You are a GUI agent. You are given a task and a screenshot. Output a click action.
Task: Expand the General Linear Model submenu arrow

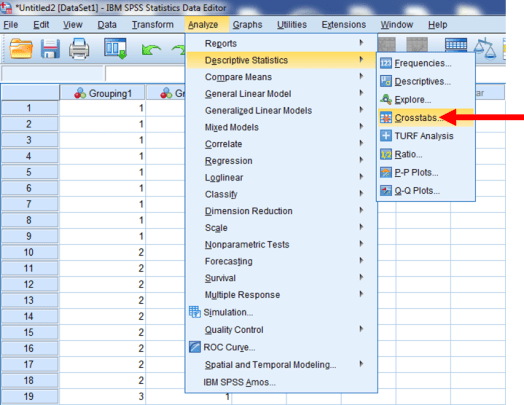click(x=361, y=93)
